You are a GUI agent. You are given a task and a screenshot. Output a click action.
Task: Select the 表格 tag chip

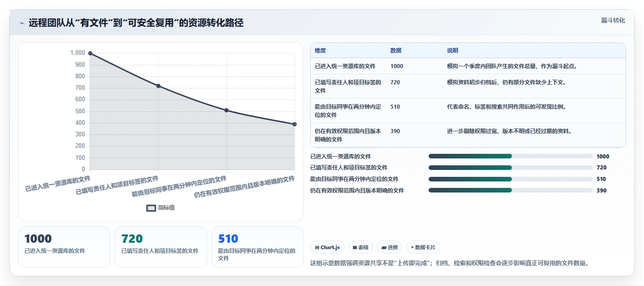360,247
